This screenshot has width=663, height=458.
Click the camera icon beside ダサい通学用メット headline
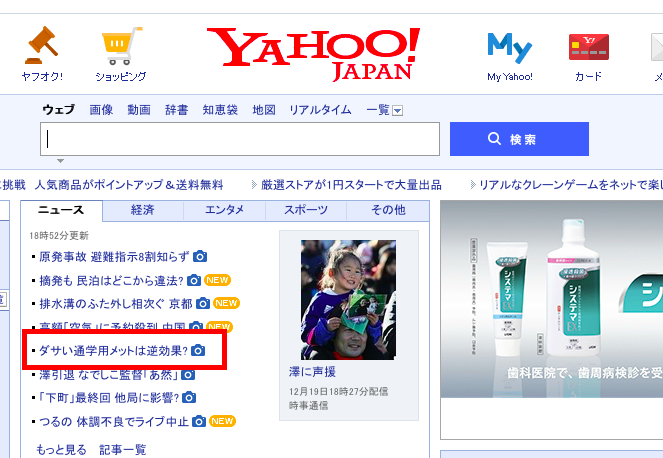point(198,350)
